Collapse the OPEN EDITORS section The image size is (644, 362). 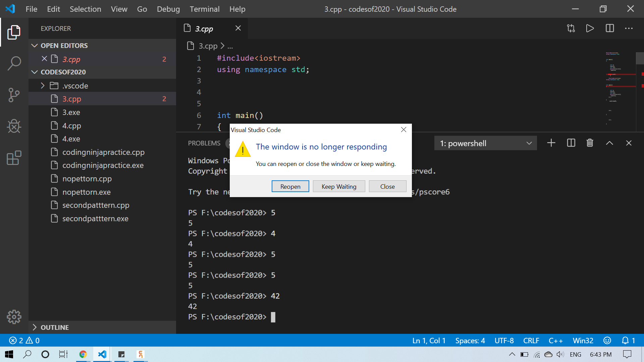[35, 46]
